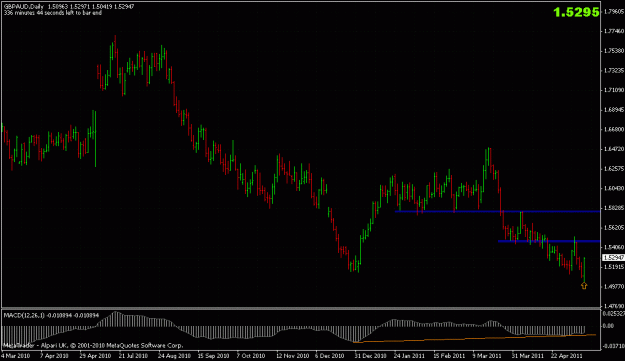Viewport: 625px width, 361px height.
Task: Click the 1.73235 price axis label
Action: click(613, 71)
